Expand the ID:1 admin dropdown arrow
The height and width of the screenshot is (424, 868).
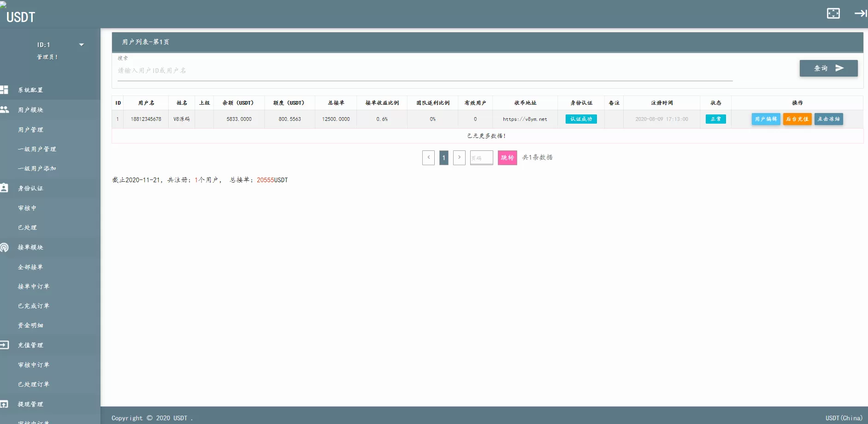(x=82, y=45)
